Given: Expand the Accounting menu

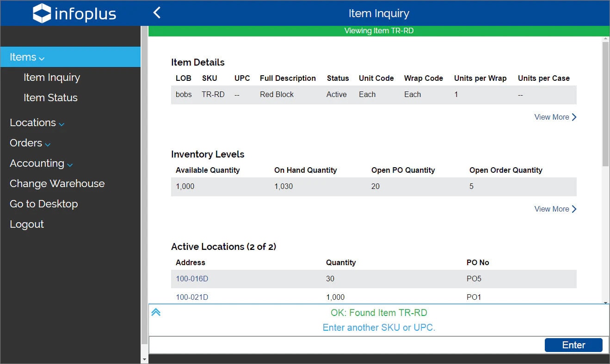Looking at the screenshot, I should pos(70,164).
